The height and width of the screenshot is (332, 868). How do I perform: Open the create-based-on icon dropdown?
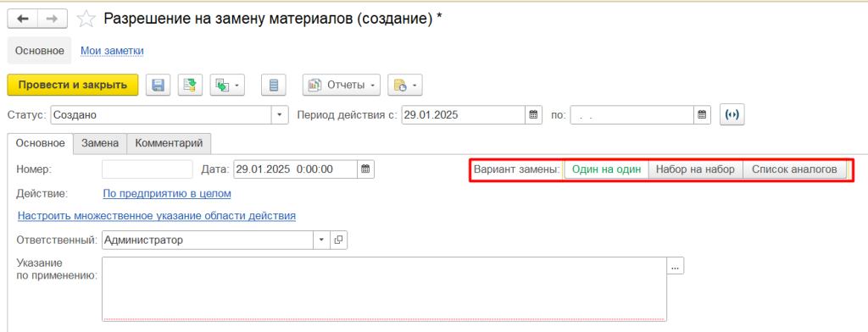pyautogui.click(x=227, y=86)
